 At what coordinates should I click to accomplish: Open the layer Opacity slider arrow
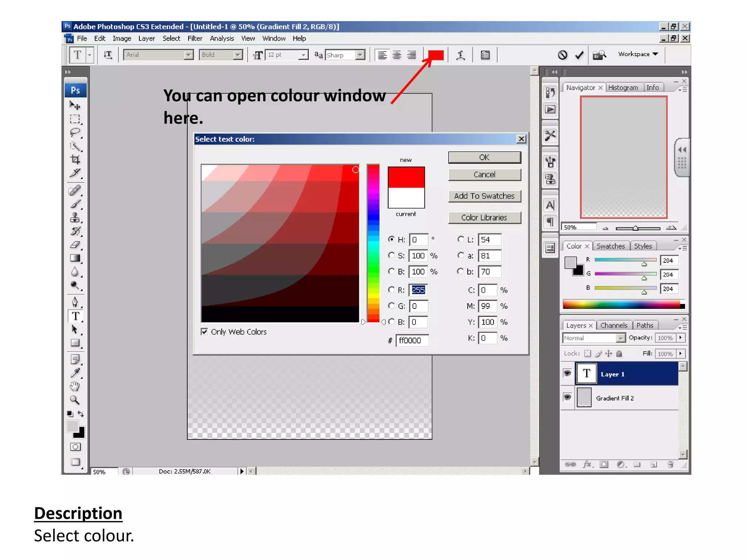coord(681,338)
